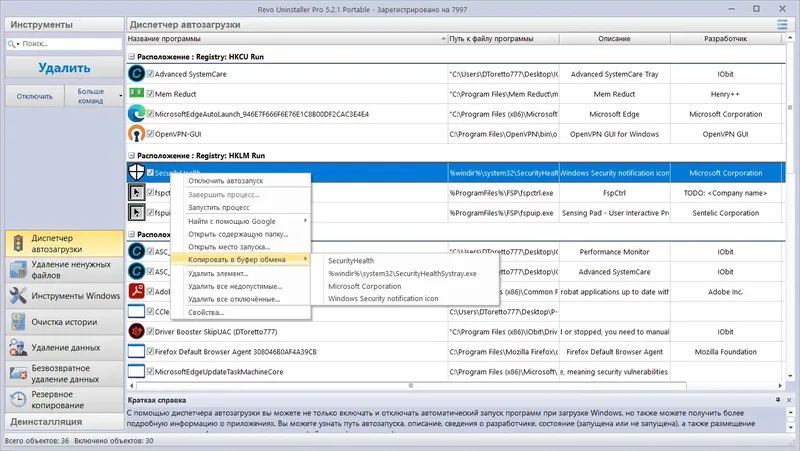This screenshot has height=451, width=800.
Task: Click the Adobe Acrobat red icon
Action: (x=136, y=291)
